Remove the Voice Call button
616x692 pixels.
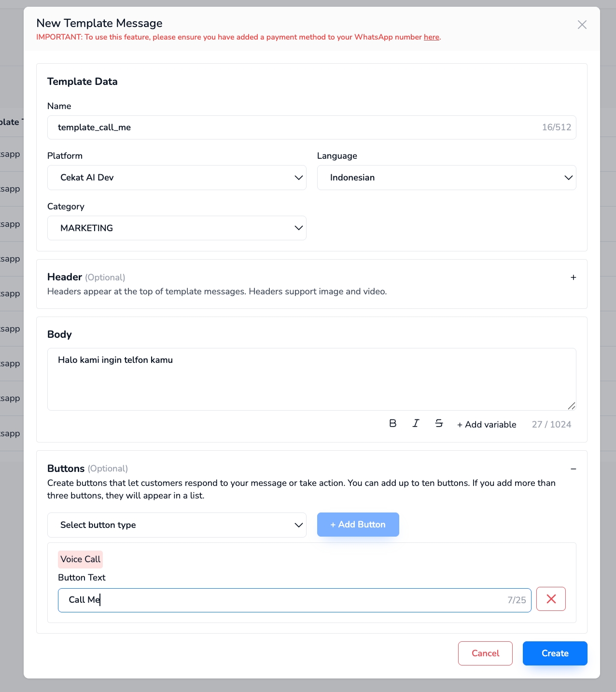[551, 599]
